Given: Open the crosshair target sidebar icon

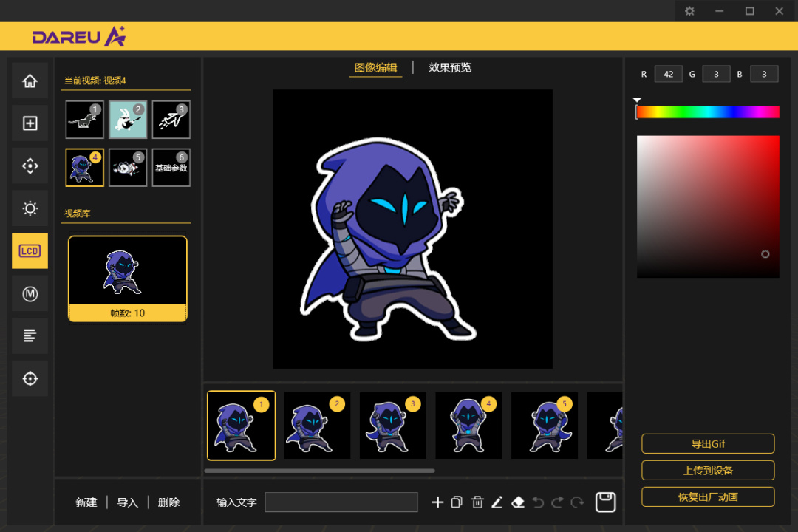Looking at the screenshot, I should pyautogui.click(x=30, y=379).
